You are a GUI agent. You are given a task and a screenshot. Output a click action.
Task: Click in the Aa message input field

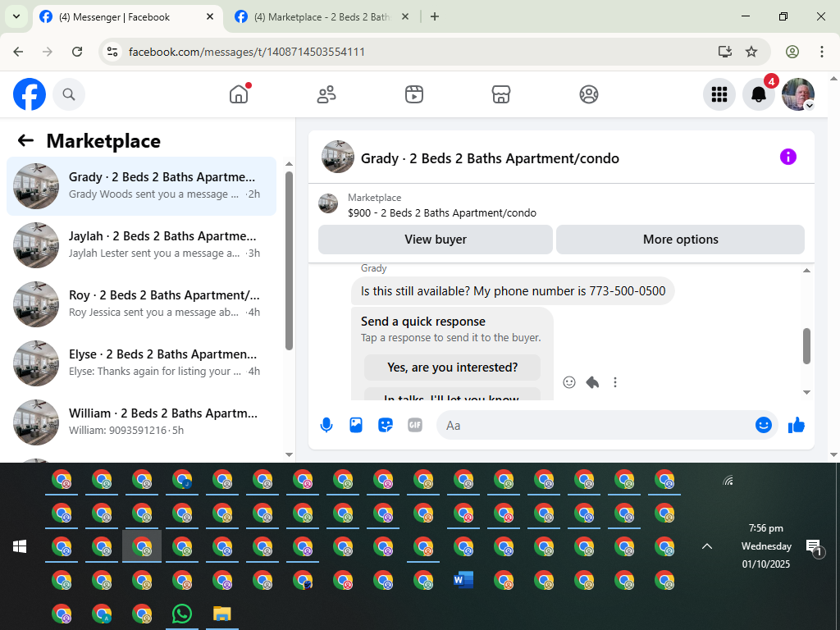[595, 426]
